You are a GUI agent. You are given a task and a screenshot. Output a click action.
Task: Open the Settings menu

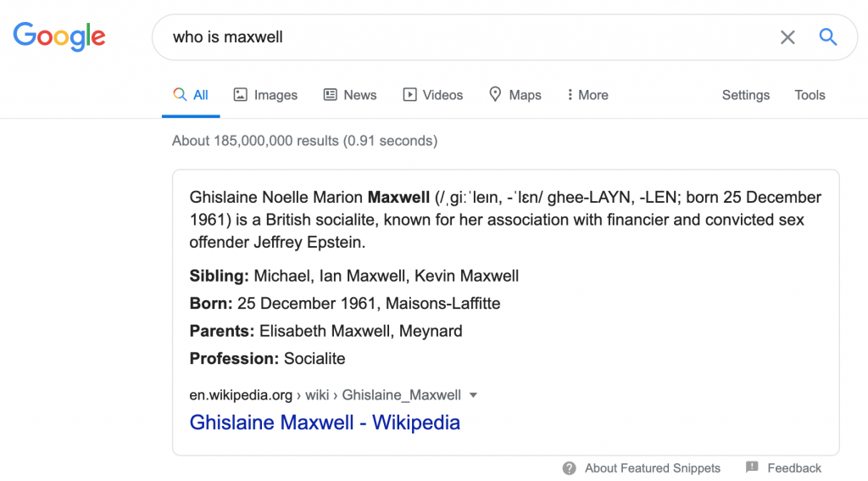click(x=745, y=95)
